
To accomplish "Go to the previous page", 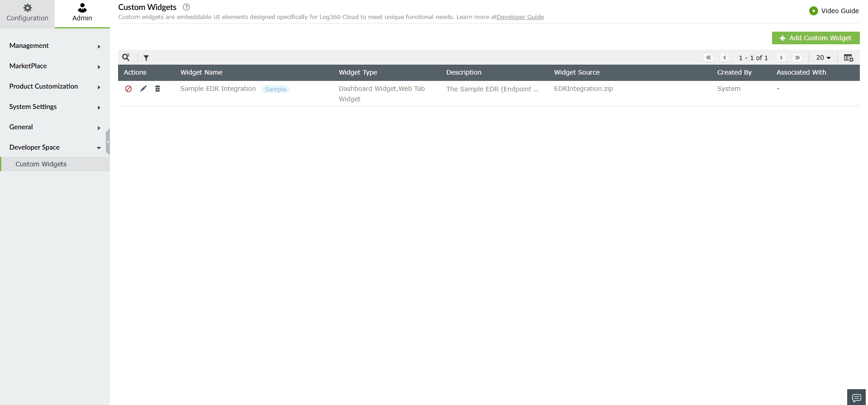I will 725,57.
